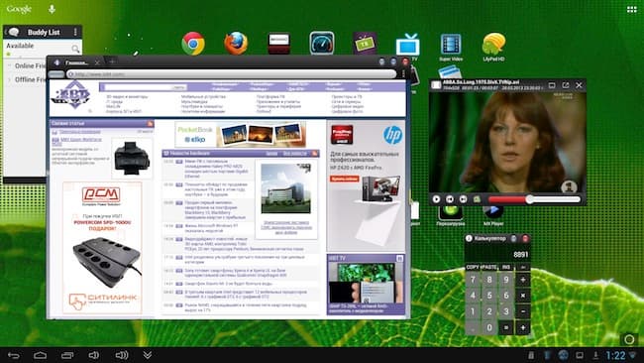Play the video in the player
This screenshot has width=644, height=363.
[436, 199]
